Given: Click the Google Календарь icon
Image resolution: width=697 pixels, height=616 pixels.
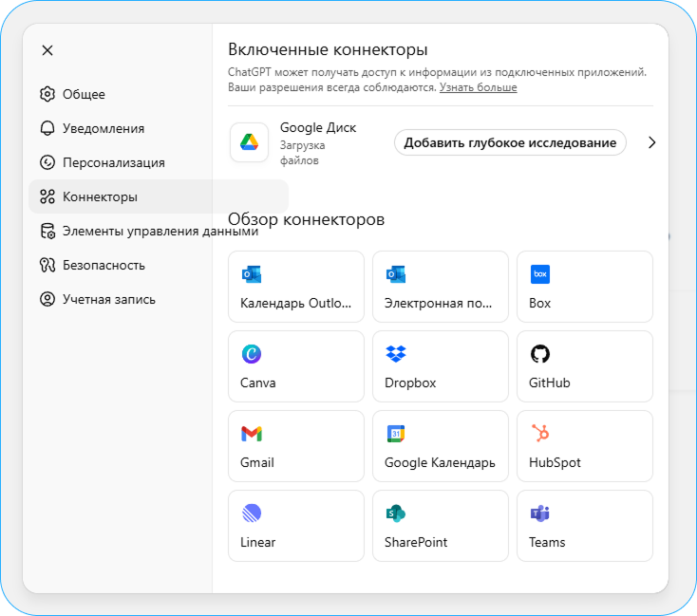Looking at the screenshot, I should (396, 434).
